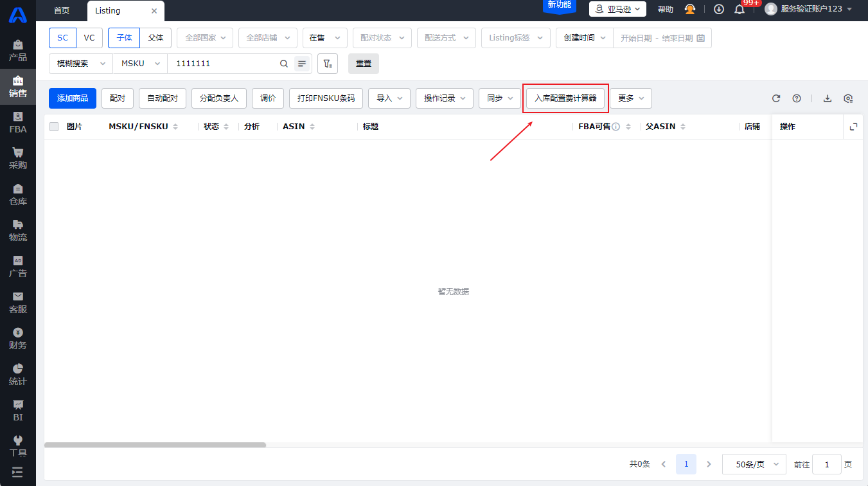Click the 新功能 banner

click(560, 5)
